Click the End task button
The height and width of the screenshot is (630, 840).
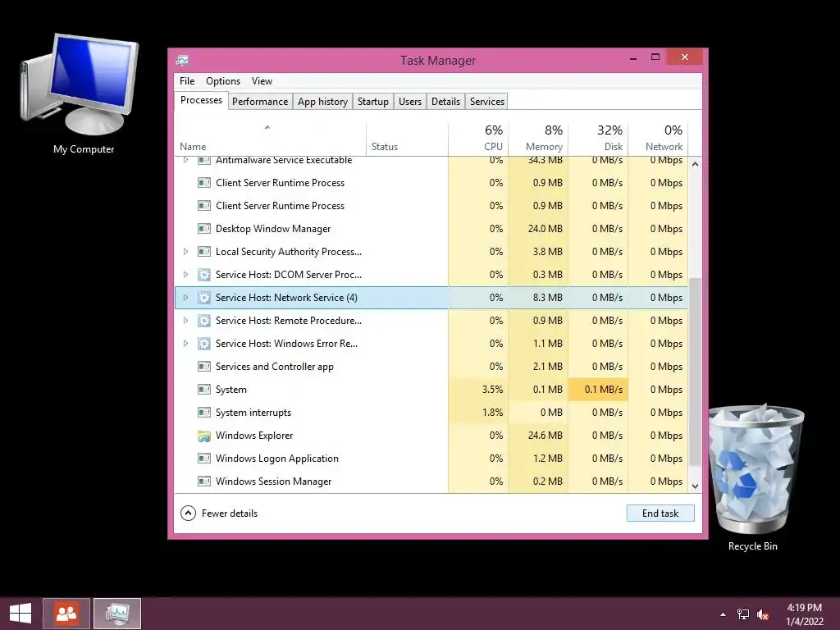(660, 514)
